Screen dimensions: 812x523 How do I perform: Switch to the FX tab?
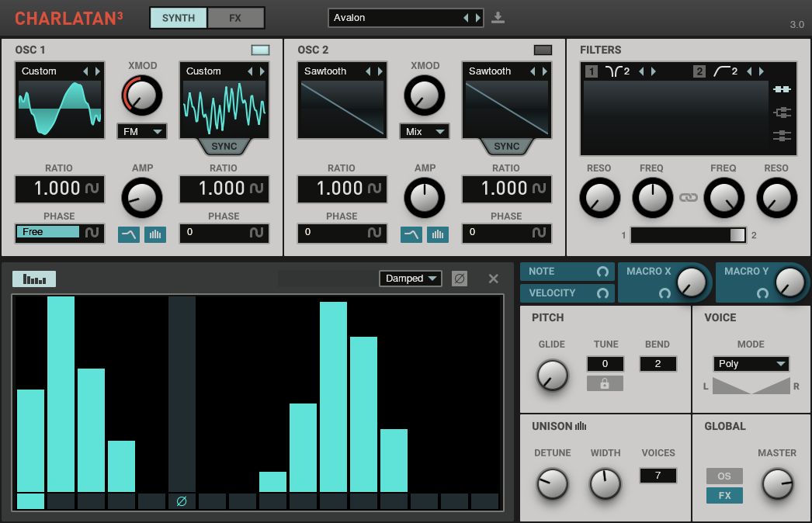[236, 18]
